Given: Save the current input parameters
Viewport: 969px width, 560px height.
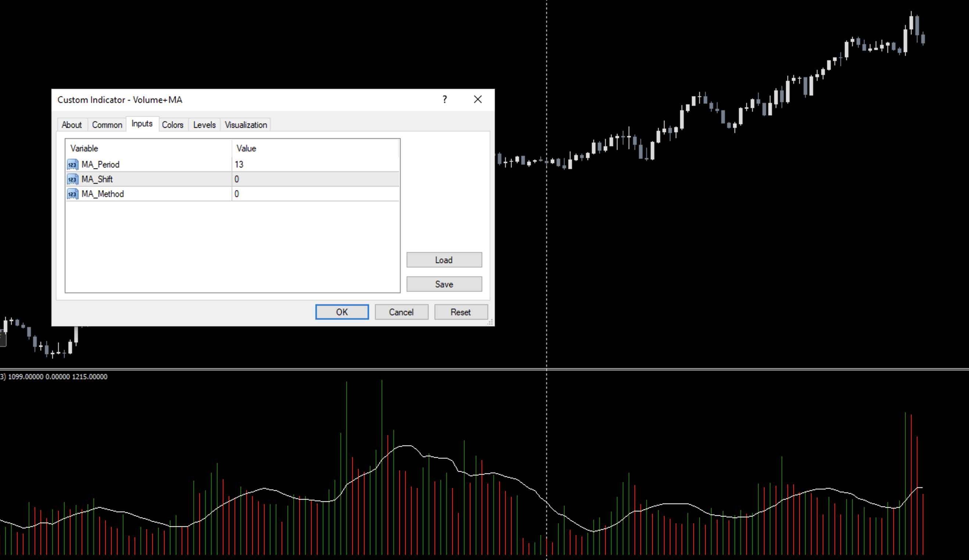Looking at the screenshot, I should point(444,284).
